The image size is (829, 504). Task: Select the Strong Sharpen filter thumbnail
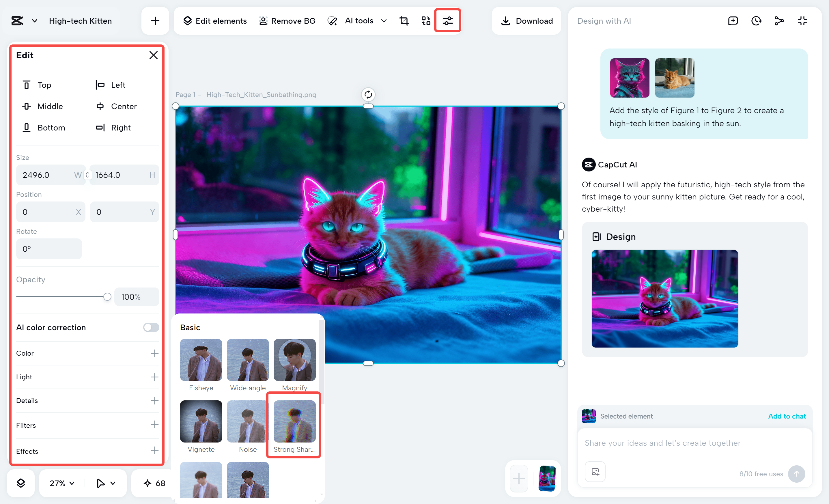point(294,421)
